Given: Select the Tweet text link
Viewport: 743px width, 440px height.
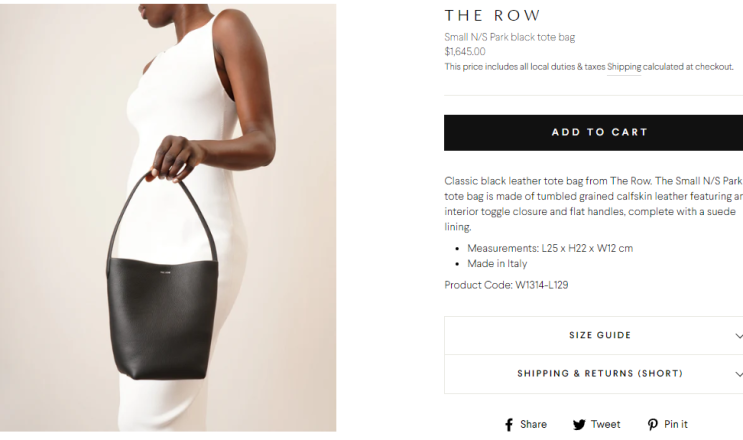Looking at the screenshot, I should (605, 424).
